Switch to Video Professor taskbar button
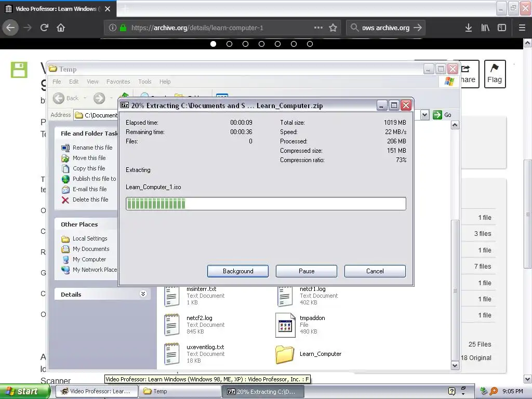 (97, 391)
